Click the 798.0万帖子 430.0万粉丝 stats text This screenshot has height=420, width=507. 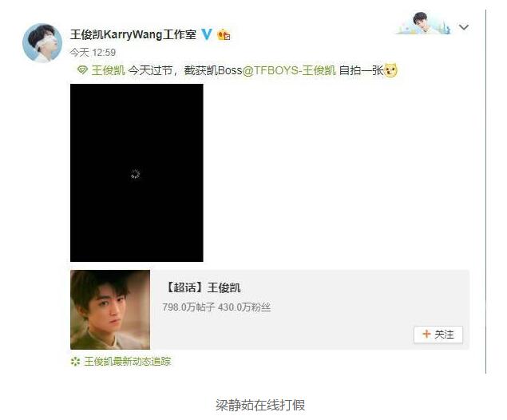(x=216, y=307)
